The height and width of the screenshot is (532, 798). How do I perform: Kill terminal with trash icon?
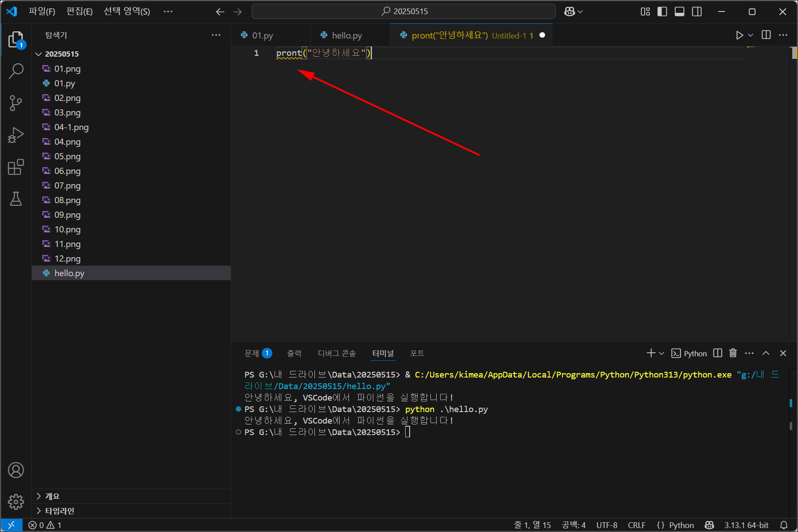(x=733, y=353)
